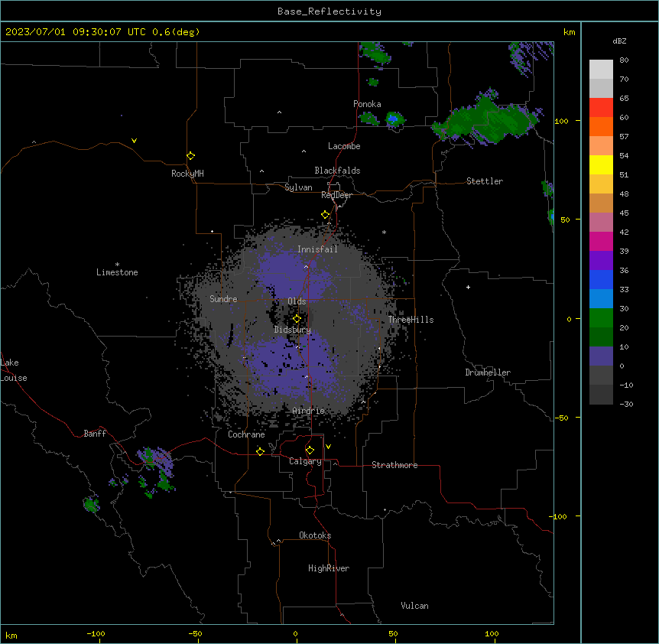This screenshot has height=644, width=659.
Task: Click the Banff label
Action: coord(95,434)
